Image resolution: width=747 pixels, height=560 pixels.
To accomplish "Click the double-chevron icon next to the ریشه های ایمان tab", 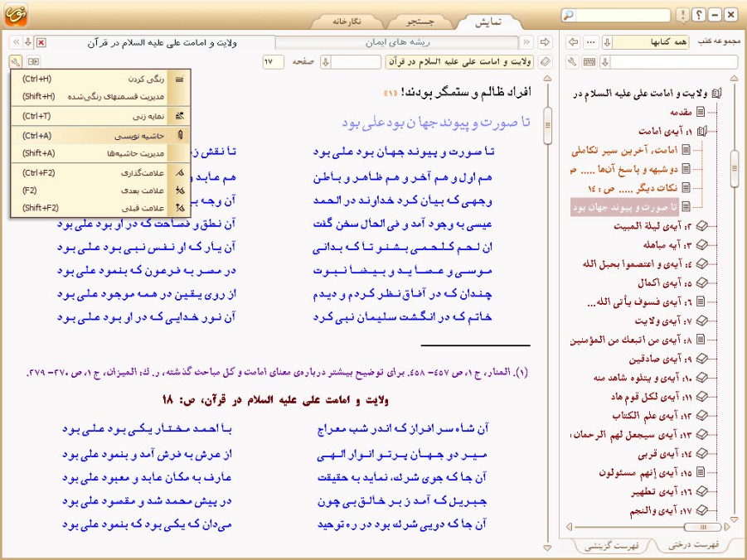I will pyautogui.click(x=526, y=42).
